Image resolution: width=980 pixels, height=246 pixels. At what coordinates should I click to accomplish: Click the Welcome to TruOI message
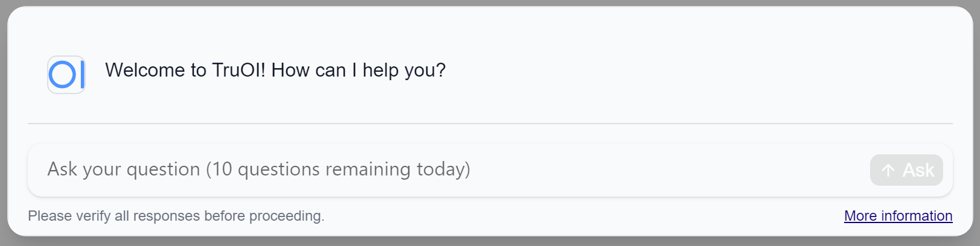click(275, 71)
